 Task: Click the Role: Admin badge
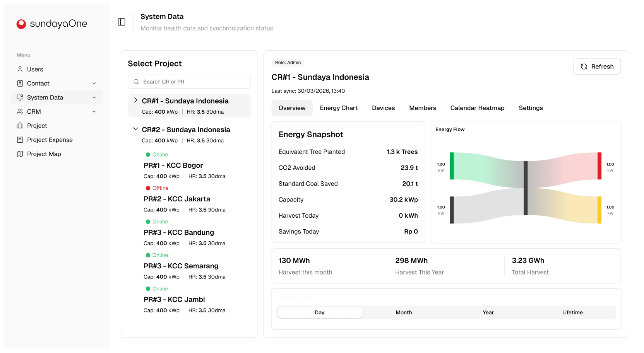tap(288, 63)
